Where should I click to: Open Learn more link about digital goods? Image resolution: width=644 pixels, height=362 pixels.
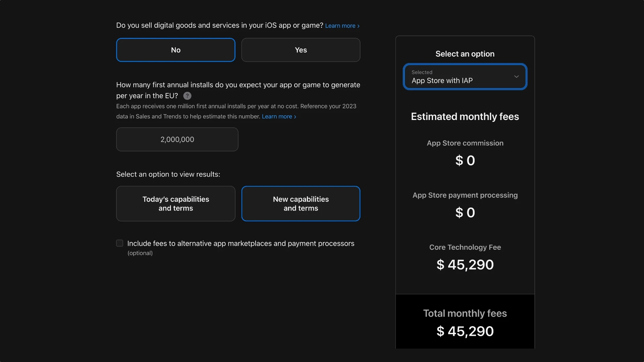click(x=342, y=26)
